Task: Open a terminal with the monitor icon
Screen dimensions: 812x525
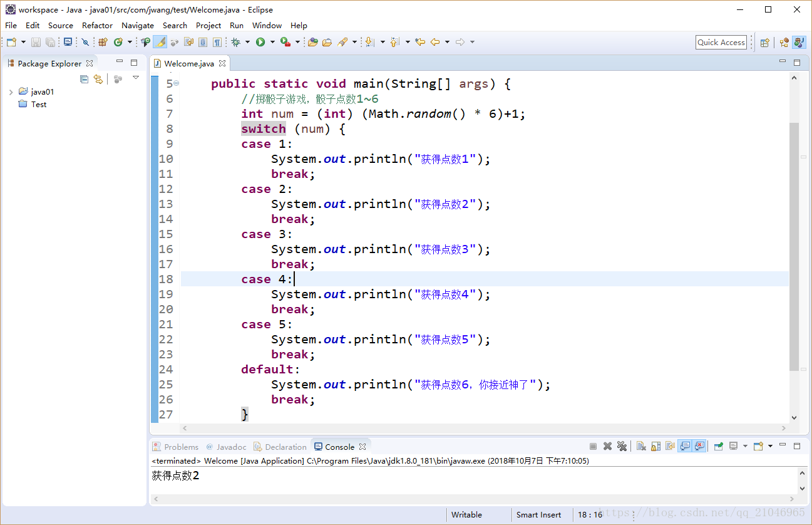Action: [x=68, y=42]
